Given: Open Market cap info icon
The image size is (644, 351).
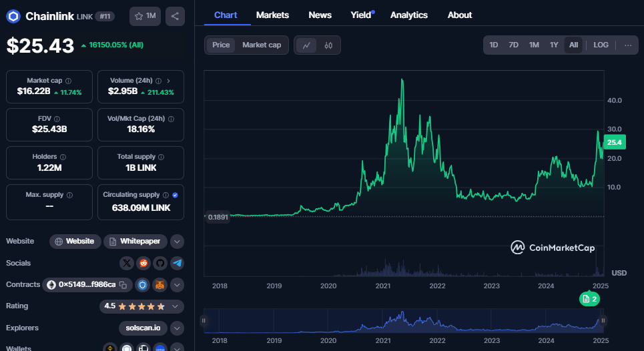Looking at the screenshot, I should (68, 81).
